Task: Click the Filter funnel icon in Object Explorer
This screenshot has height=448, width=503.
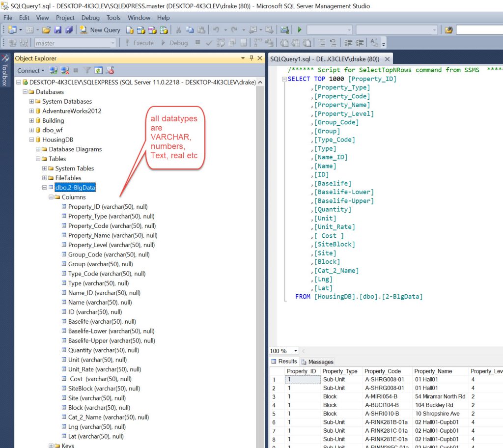Action: 87,71
